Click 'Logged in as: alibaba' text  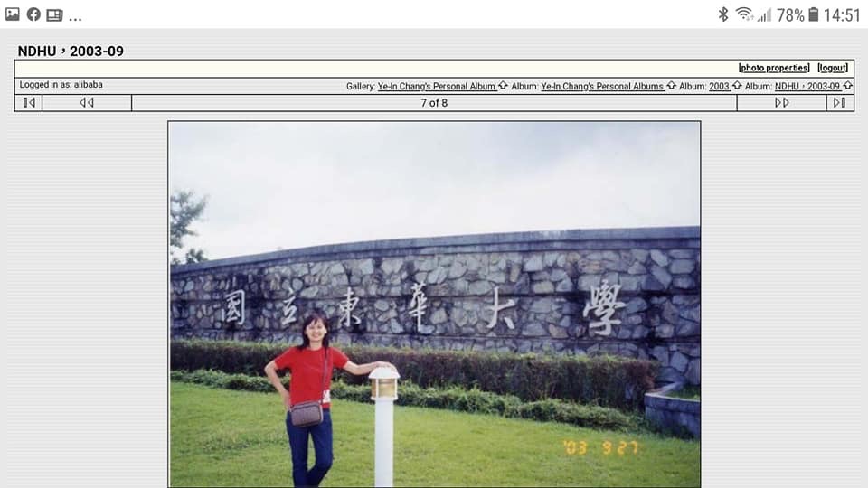pyautogui.click(x=61, y=85)
